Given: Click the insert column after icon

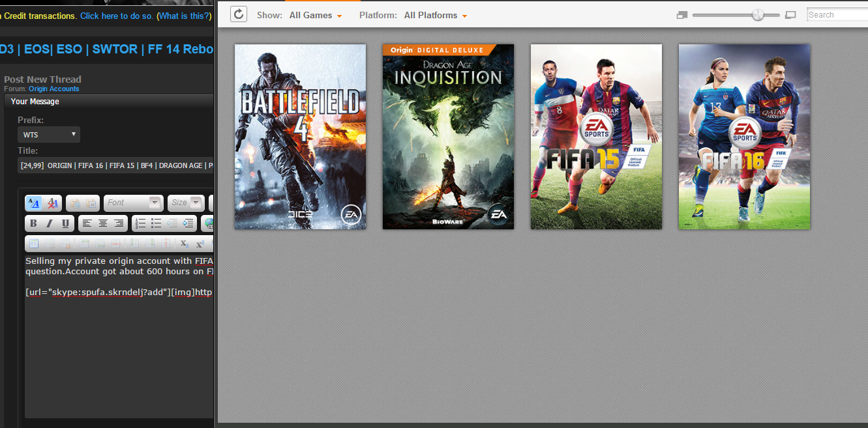Looking at the screenshot, I should [x=150, y=244].
